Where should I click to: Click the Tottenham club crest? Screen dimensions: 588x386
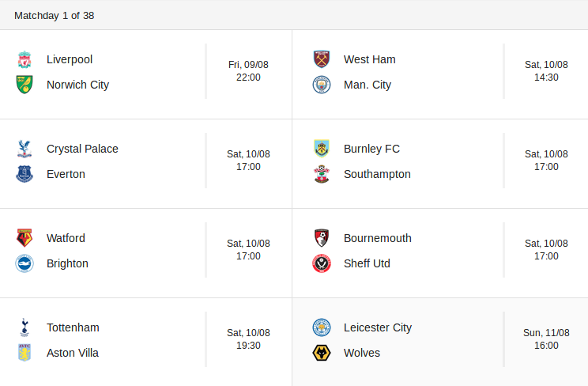click(x=24, y=327)
